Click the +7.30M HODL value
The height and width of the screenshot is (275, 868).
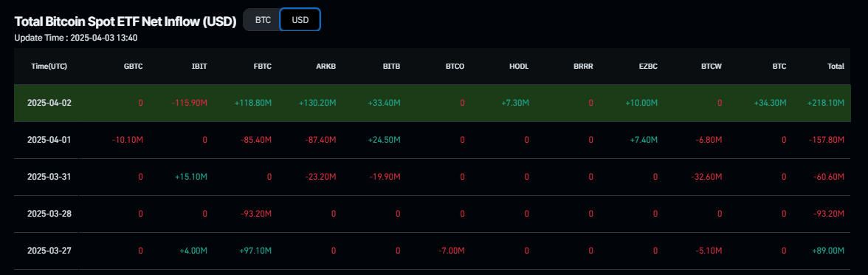[514, 103]
